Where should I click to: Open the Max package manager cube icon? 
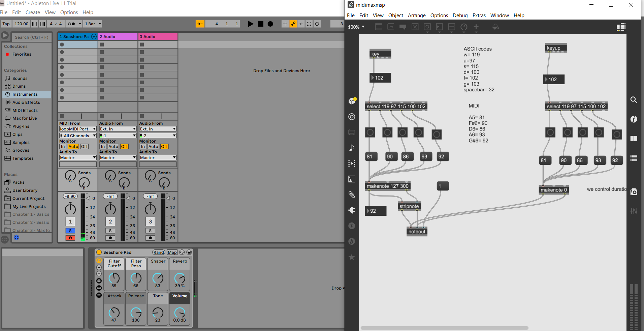(352, 101)
